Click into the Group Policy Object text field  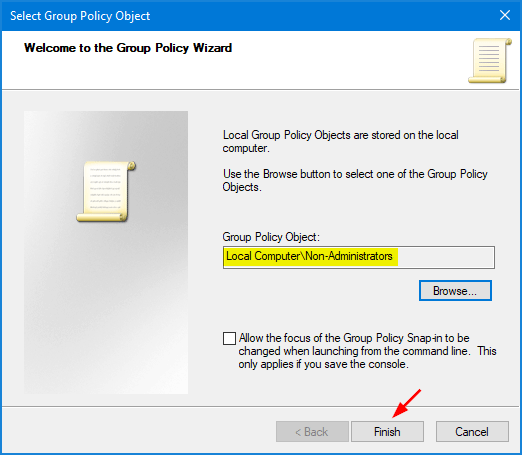pos(359,257)
